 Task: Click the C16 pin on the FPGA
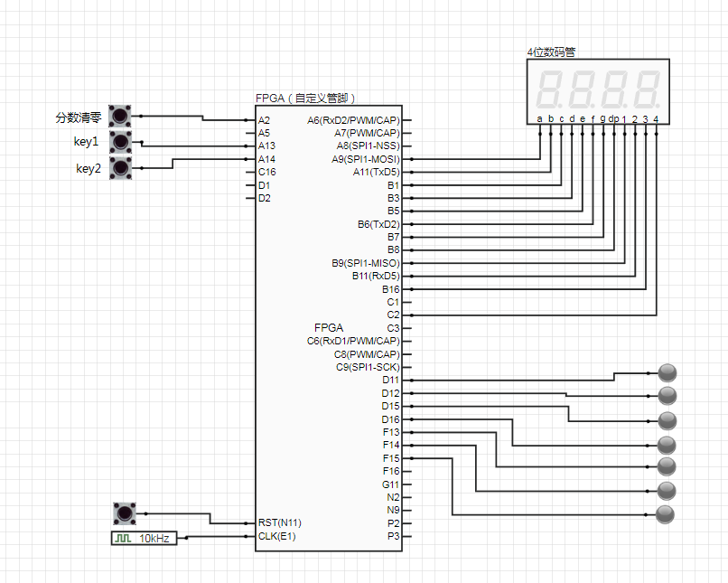267,172
